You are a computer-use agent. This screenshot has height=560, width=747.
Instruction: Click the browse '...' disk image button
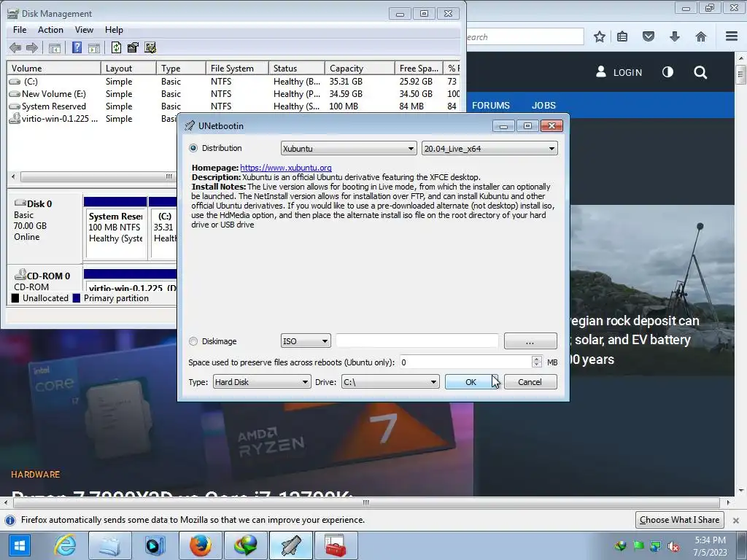coord(530,341)
